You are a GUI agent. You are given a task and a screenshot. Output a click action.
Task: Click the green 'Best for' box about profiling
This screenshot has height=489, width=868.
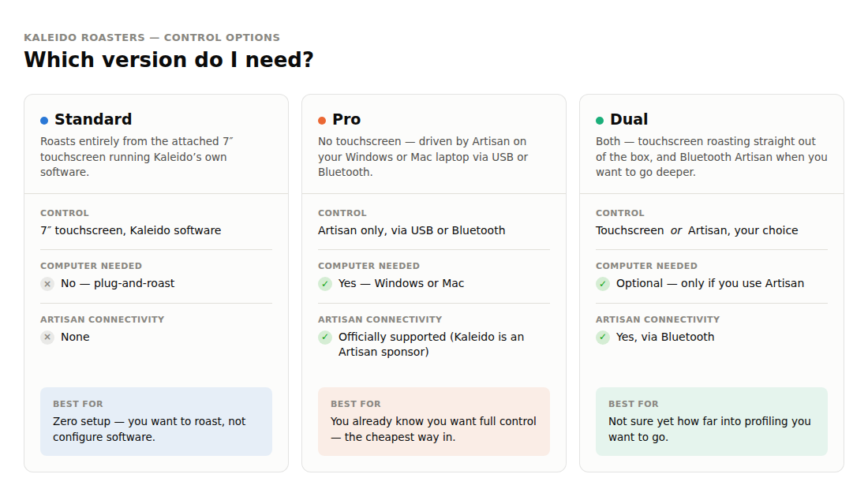pos(711,421)
